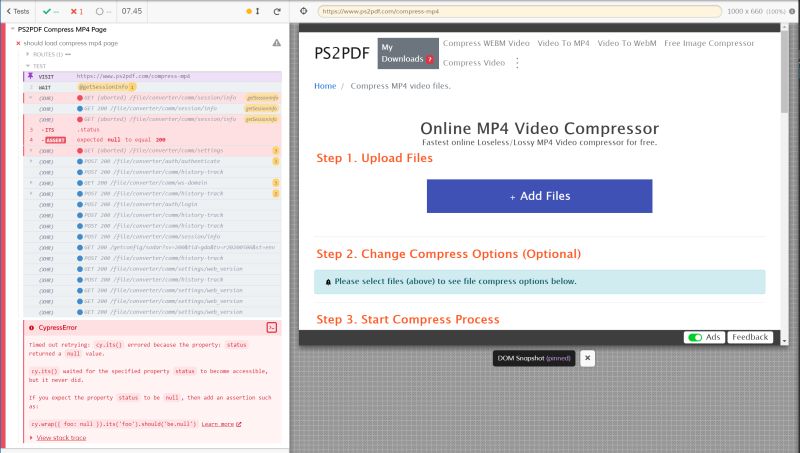Click the ps2pdf compress-mp4 URL bar

tap(519, 11)
